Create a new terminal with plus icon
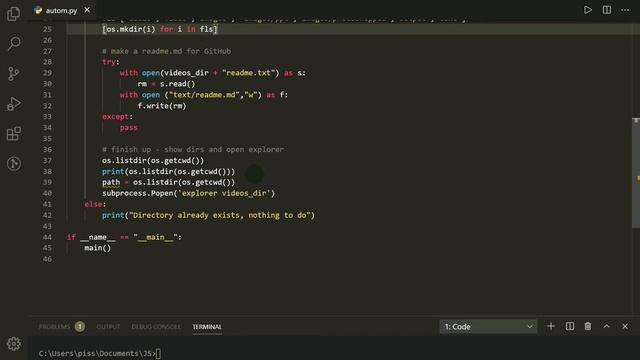Viewport: 640px width, 360px height. [x=551, y=326]
